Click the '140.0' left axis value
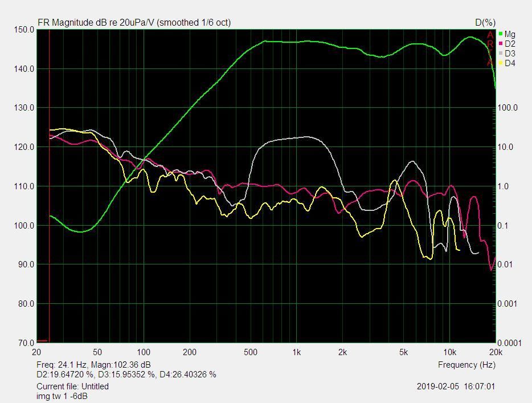532x403 pixels. pyautogui.click(x=24, y=69)
